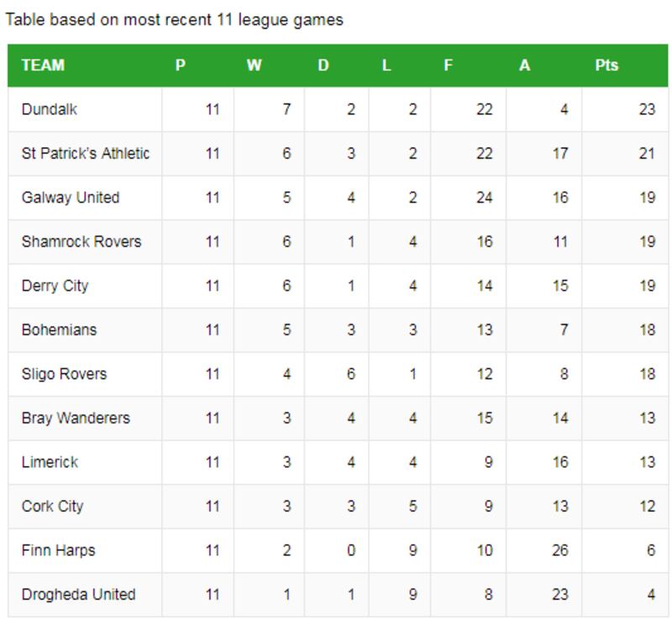The height and width of the screenshot is (625, 672).
Task: Select Sligo Rovers in the table
Action: pyautogui.click(x=64, y=374)
